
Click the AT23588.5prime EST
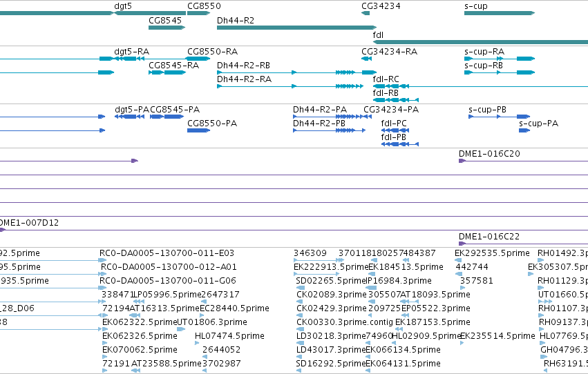click(x=135, y=371)
